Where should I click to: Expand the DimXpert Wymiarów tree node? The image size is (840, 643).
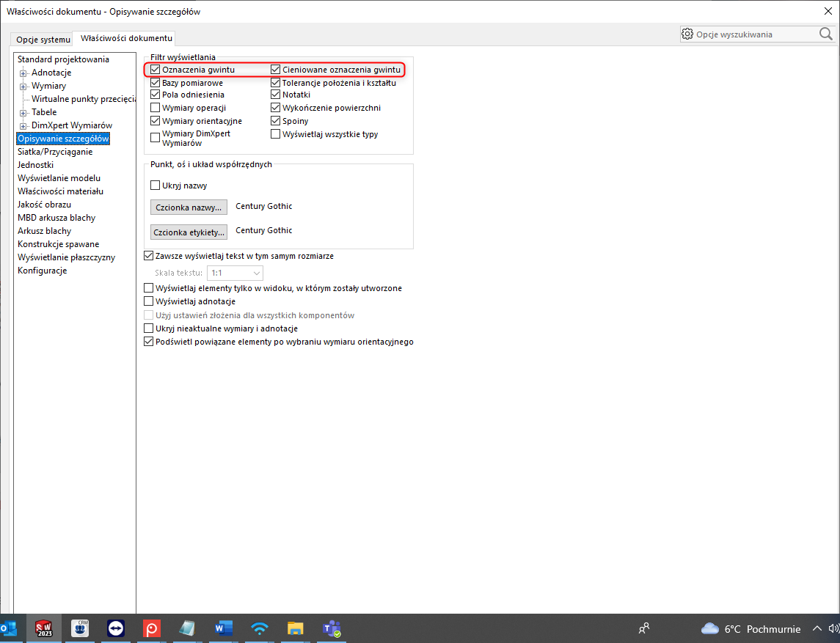(x=23, y=126)
